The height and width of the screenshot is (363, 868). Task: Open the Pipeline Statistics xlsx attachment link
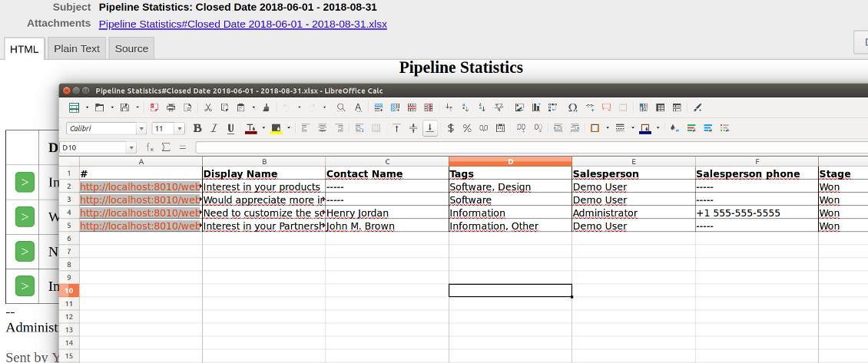[243, 24]
